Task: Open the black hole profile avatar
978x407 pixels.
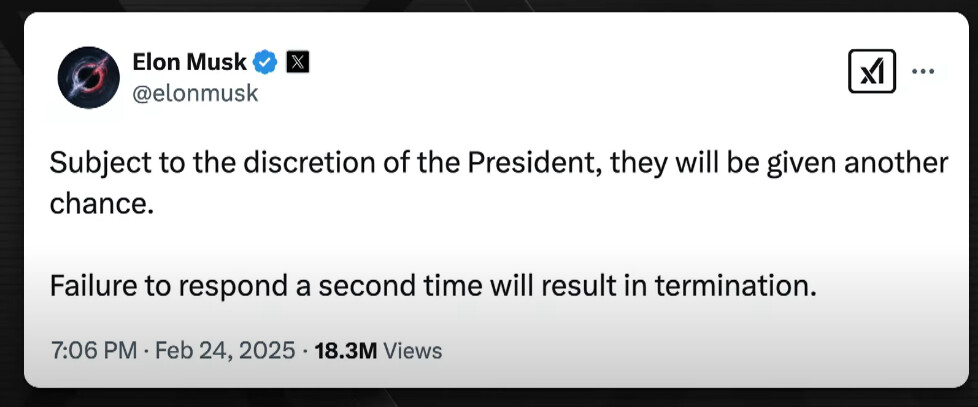Action: [x=89, y=77]
